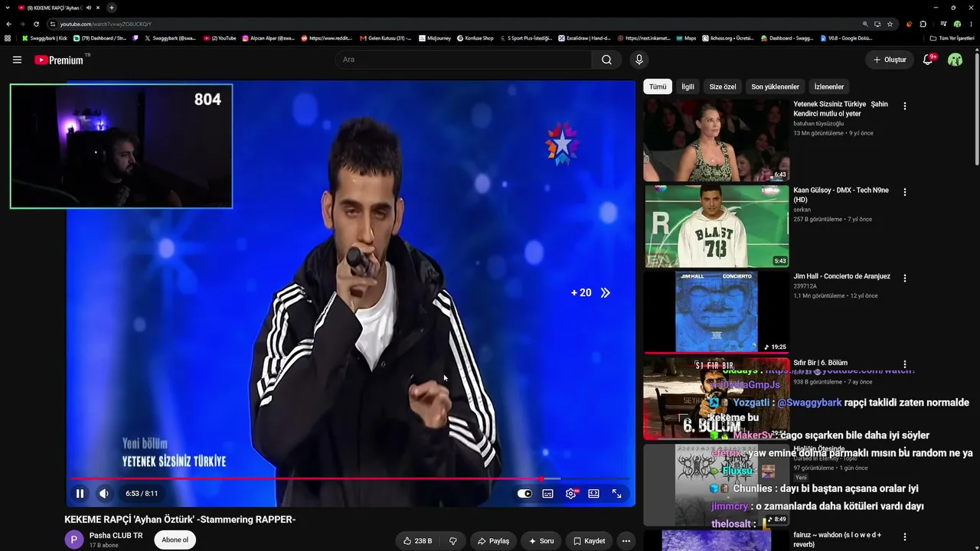The width and height of the screenshot is (980, 551).
Task: Start voice search with the microphone
Action: tap(639, 60)
